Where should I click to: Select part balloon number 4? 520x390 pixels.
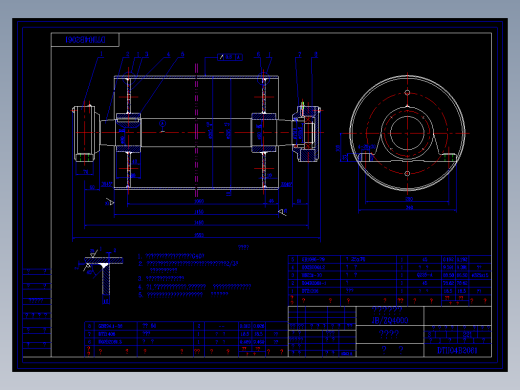[x=169, y=54]
